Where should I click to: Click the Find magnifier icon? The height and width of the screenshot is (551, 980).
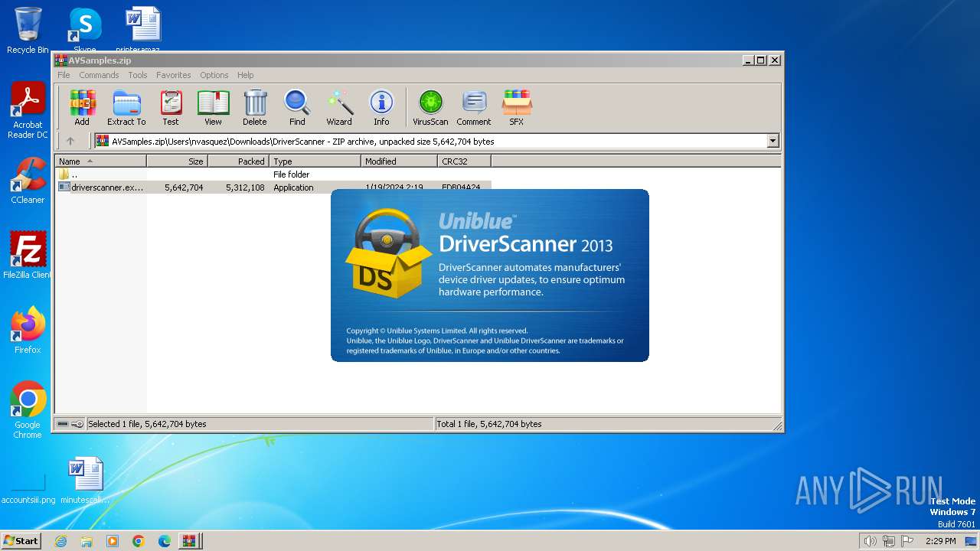[297, 107]
